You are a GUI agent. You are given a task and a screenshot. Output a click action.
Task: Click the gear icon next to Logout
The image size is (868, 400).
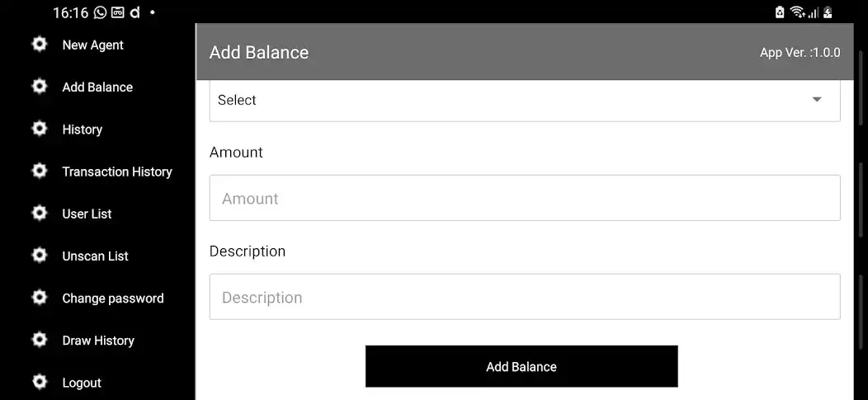click(x=40, y=381)
